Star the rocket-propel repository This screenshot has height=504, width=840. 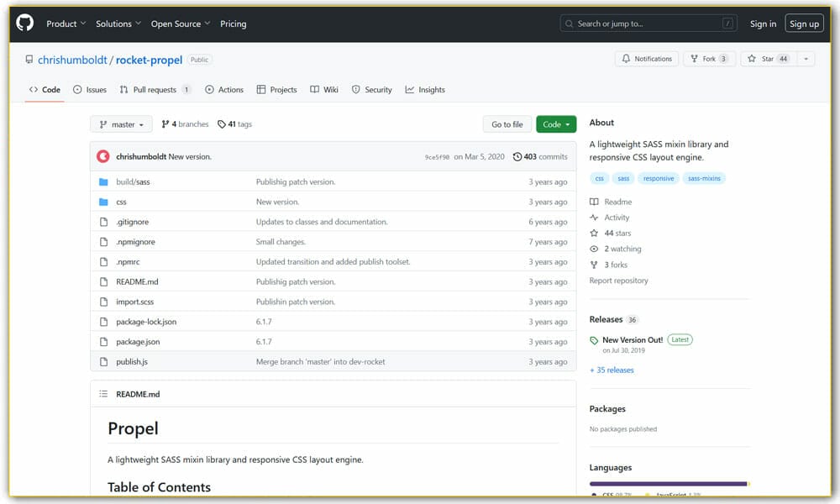(x=766, y=59)
